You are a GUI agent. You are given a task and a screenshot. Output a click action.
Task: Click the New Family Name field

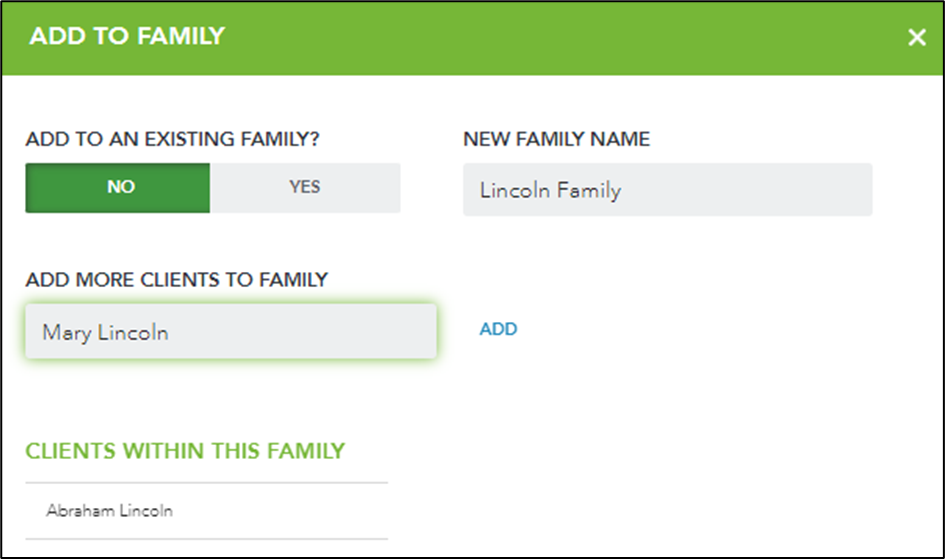click(x=667, y=189)
